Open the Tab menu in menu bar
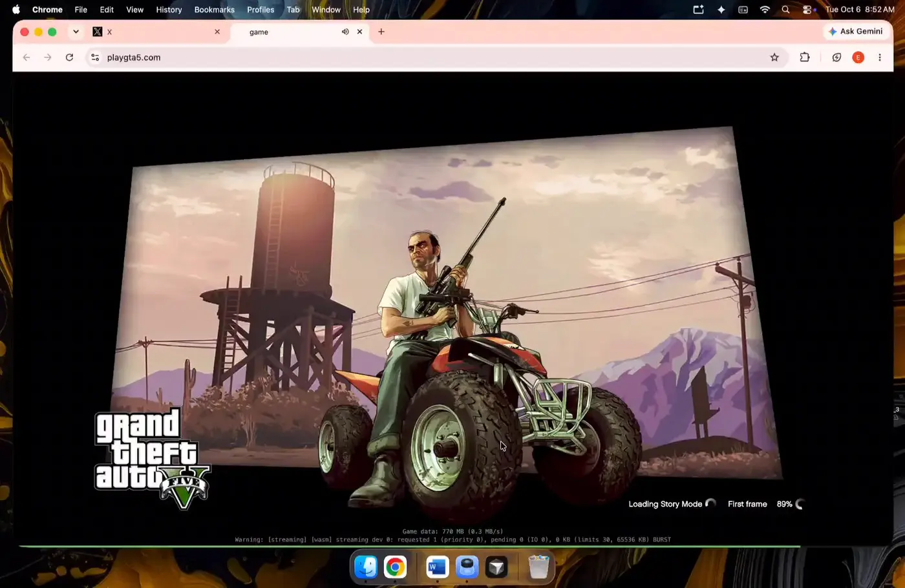The width and height of the screenshot is (905, 588). 293,10
